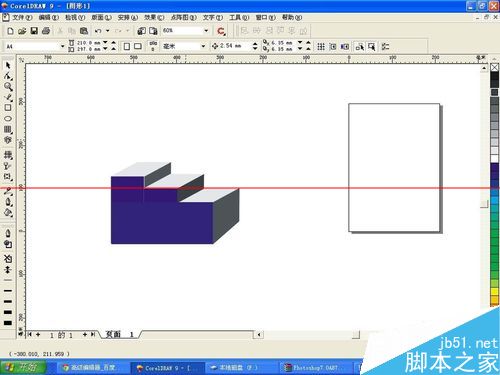The image size is (500, 375).
Task: Select the Ellipse tool
Action: point(8,118)
